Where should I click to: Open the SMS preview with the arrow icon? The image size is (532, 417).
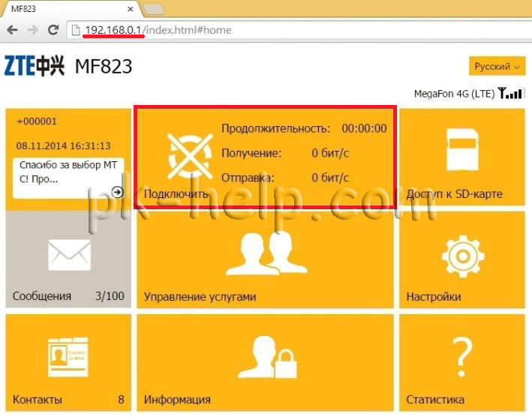(x=117, y=192)
